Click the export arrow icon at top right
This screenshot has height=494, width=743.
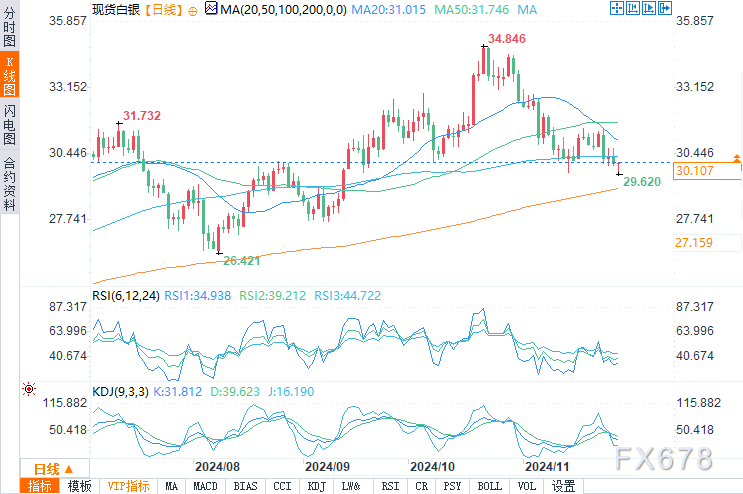point(665,8)
